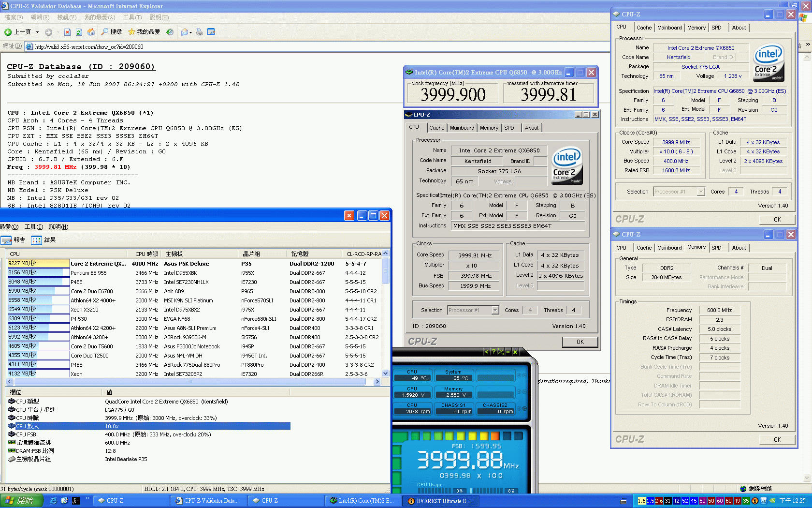Click the ASUS probe collapse '<' icon
812x508 pixels.
click(486, 352)
